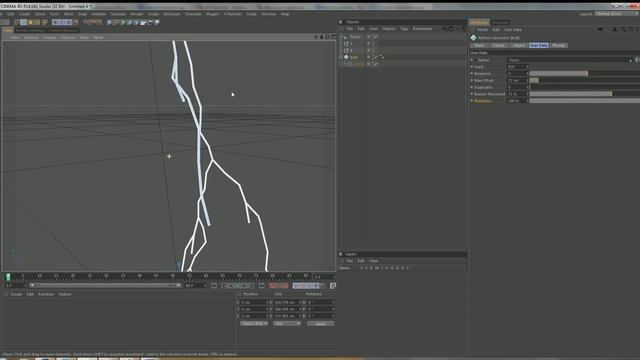This screenshot has width=640, height=360.
Task: Click the green timeline playhead marker
Action: click(x=8, y=277)
